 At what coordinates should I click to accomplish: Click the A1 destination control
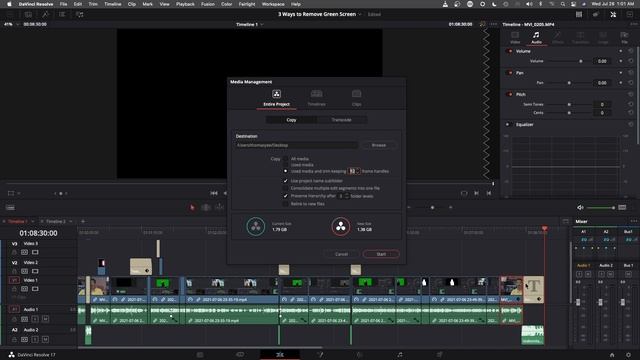tap(14, 309)
